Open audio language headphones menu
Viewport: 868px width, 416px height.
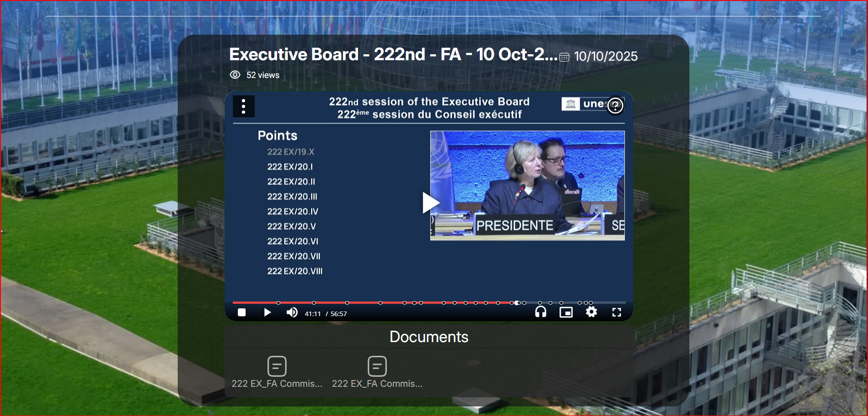[x=540, y=312]
